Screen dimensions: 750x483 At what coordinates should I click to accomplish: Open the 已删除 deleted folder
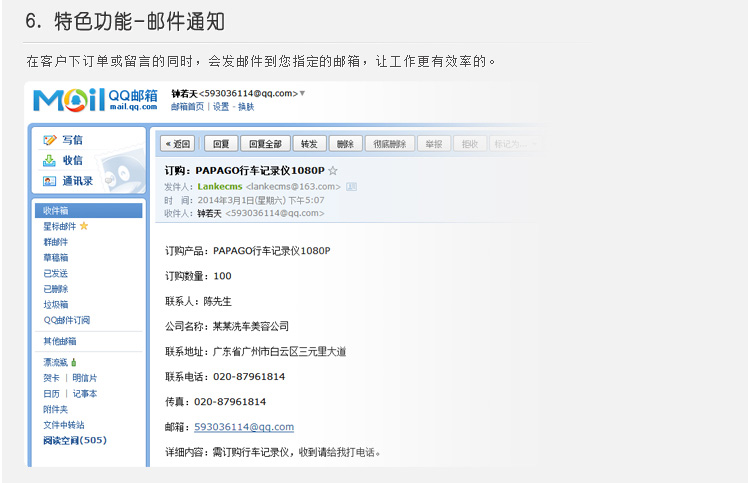(x=55, y=289)
